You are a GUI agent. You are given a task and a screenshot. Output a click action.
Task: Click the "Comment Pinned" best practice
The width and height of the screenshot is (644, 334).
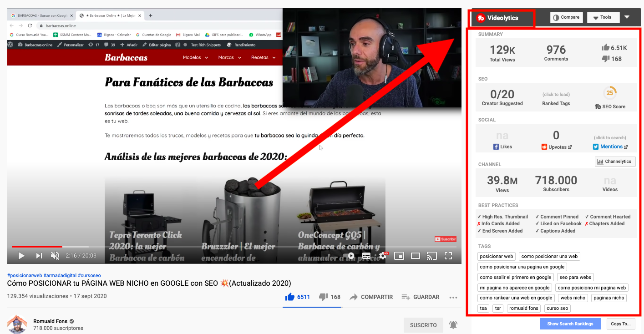557,217
